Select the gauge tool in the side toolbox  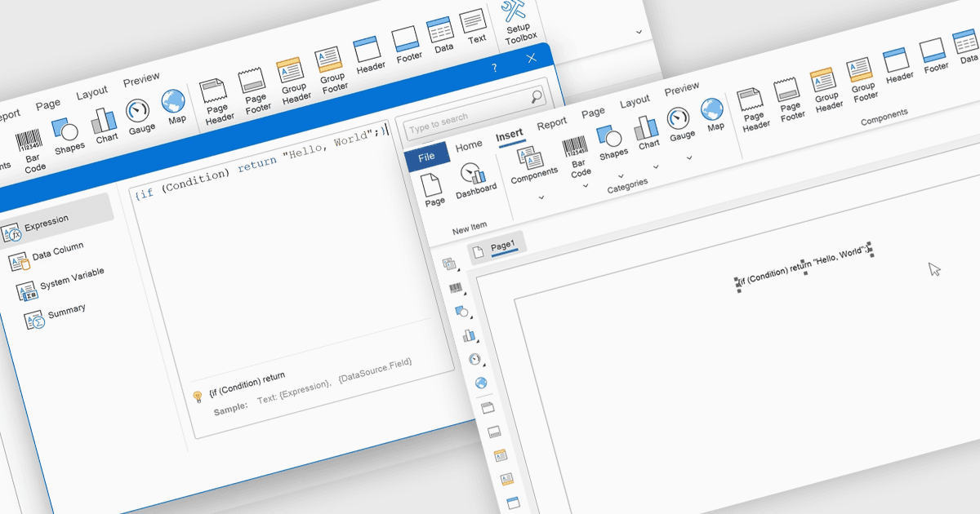[475, 359]
